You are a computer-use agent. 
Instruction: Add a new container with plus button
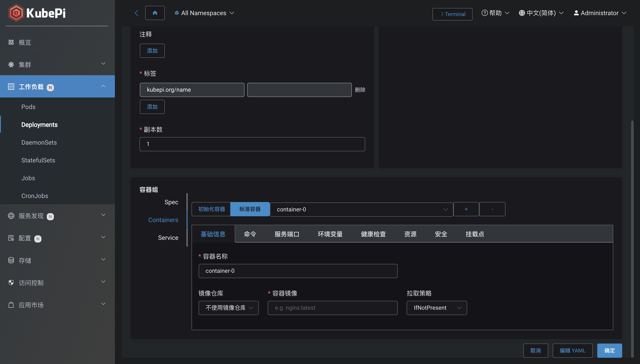pos(466,209)
